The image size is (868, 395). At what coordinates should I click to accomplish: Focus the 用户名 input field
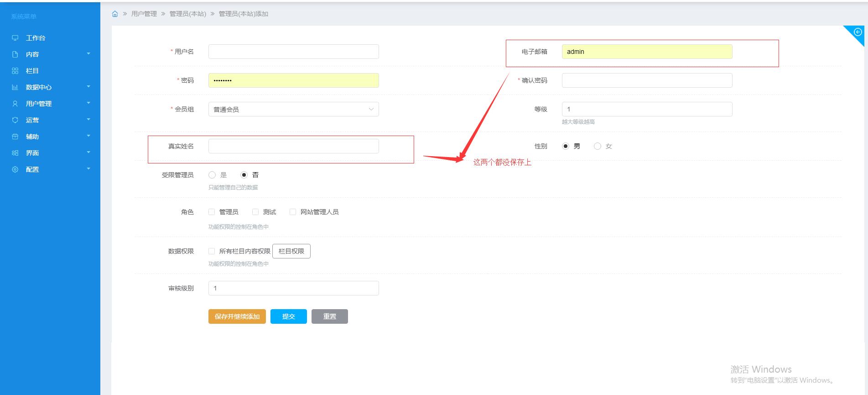[x=294, y=52]
